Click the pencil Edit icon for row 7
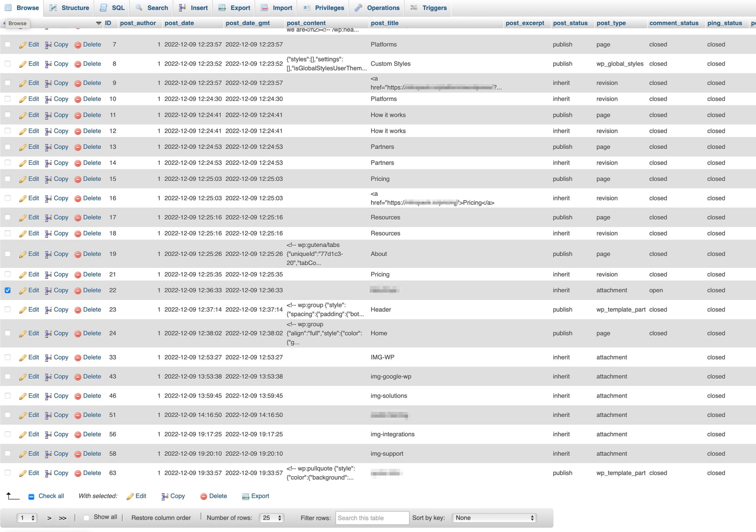 [x=23, y=45]
